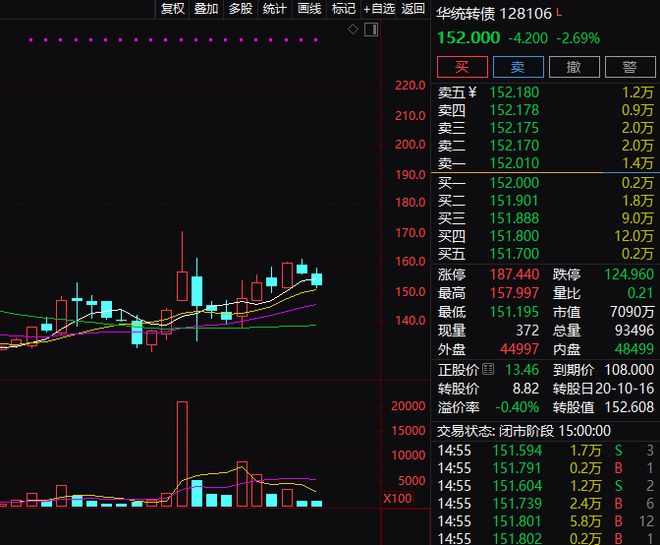660x545 pixels.
Task: Add stock via +自选 button
Action: tap(379, 8)
